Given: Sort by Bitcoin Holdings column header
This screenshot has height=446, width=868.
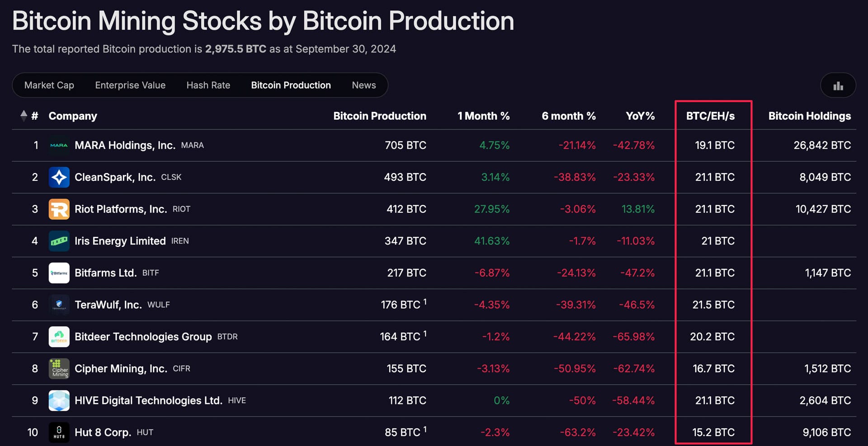Looking at the screenshot, I should [x=809, y=116].
